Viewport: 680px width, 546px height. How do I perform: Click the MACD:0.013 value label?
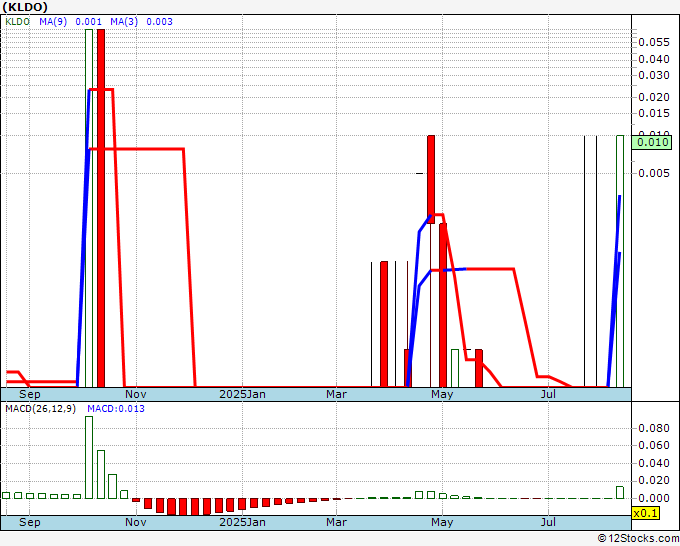[x=116, y=409]
